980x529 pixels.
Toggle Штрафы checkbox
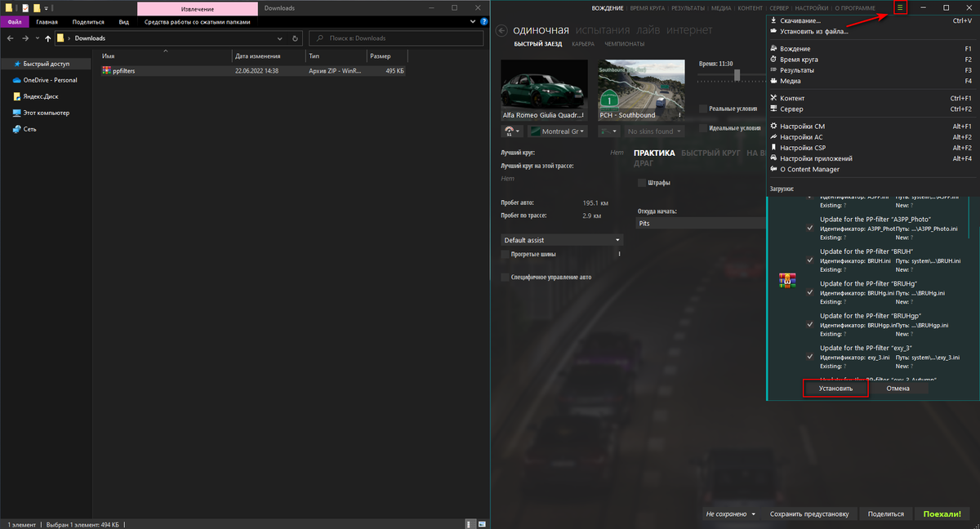tap(641, 183)
